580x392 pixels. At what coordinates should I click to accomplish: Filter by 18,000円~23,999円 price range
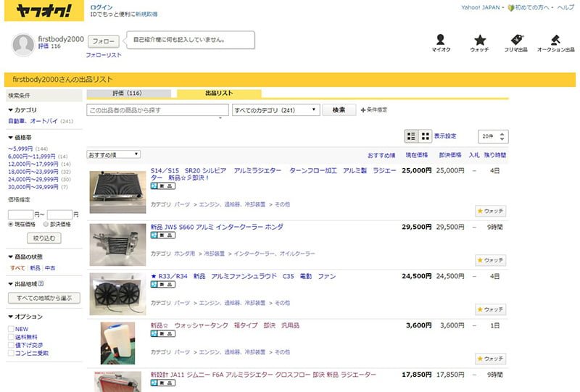point(33,172)
